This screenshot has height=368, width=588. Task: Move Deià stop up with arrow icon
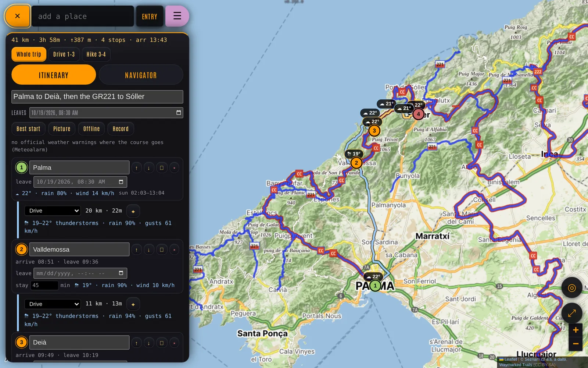[136, 343]
